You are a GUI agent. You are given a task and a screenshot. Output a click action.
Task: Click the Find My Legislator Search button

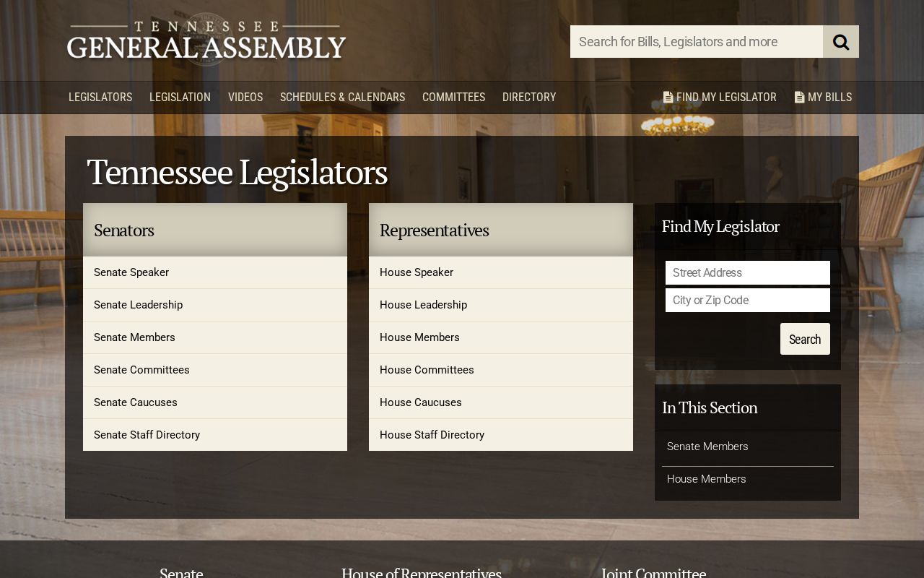tap(805, 339)
